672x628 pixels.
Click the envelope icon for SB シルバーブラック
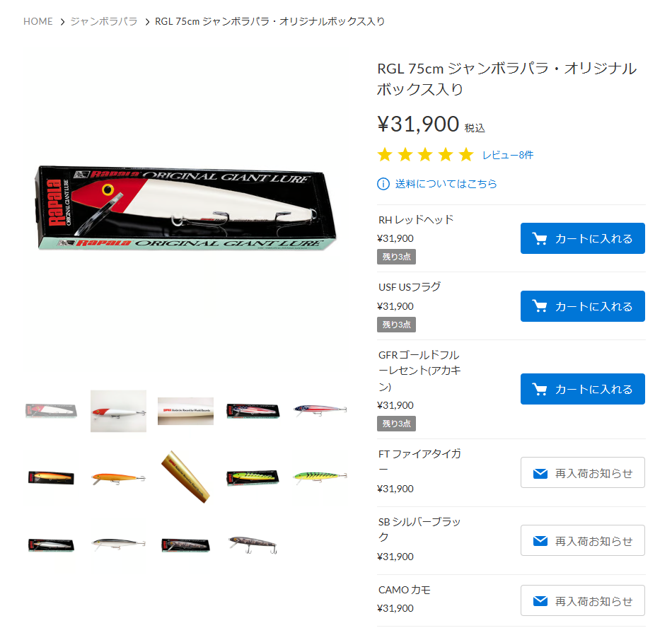(x=540, y=541)
